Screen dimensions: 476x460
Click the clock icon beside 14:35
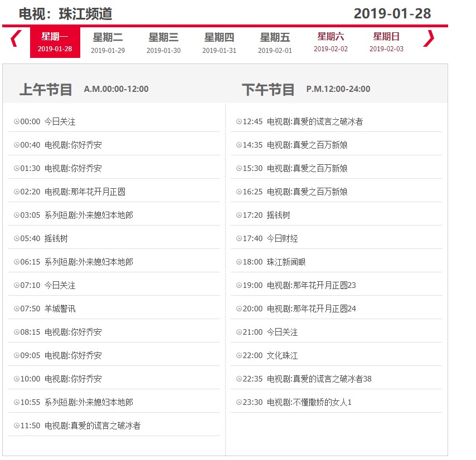coord(239,145)
